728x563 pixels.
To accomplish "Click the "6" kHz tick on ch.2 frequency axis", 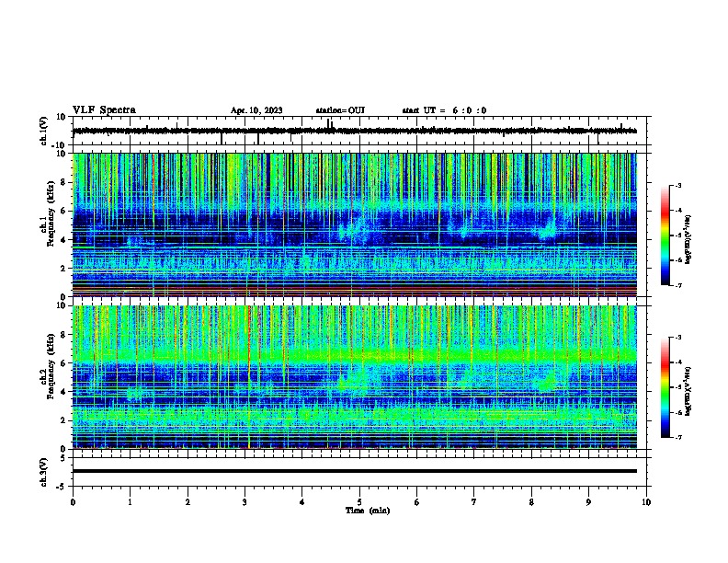I will pyautogui.click(x=63, y=363).
